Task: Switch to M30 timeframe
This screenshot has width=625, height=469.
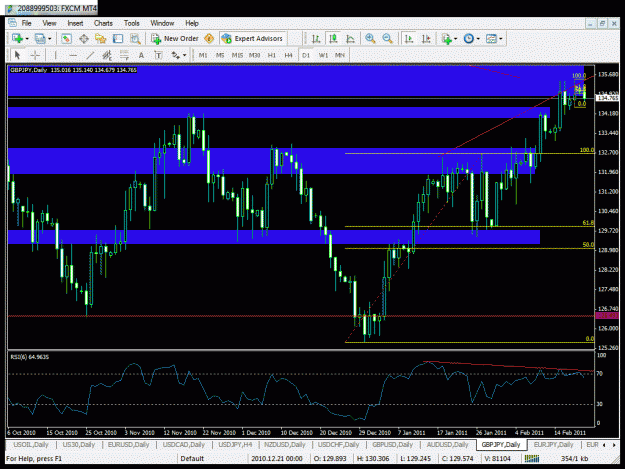Action: click(x=254, y=55)
